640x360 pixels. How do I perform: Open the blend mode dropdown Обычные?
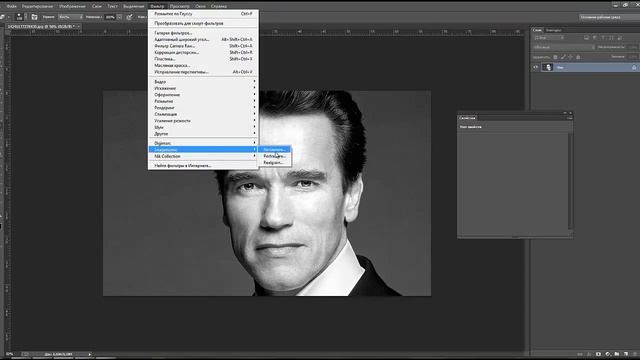pos(564,47)
